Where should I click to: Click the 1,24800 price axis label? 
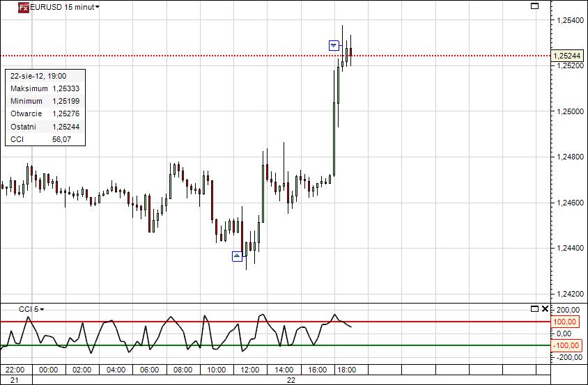(x=571, y=157)
